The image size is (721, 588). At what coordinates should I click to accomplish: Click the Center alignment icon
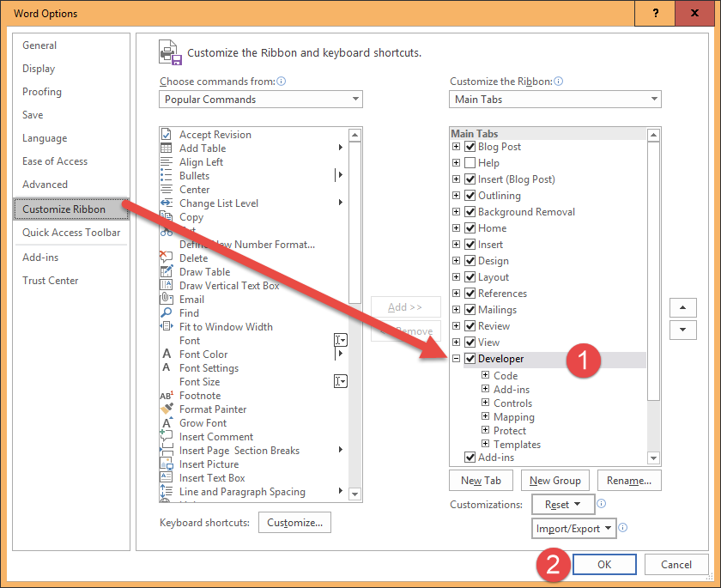point(166,190)
